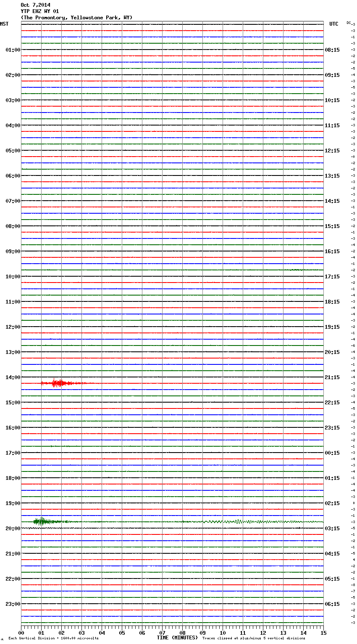The width and height of the screenshot is (357, 644).
Task: Click the 06:00 MST hour label
Action: coord(13,176)
